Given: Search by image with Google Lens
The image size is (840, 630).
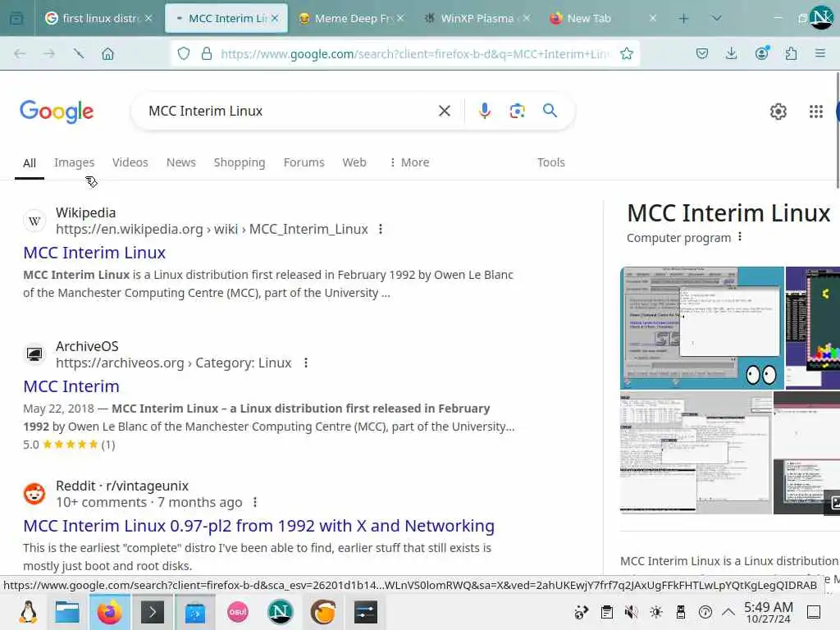Looking at the screenshot, I should tap(517, 111).
